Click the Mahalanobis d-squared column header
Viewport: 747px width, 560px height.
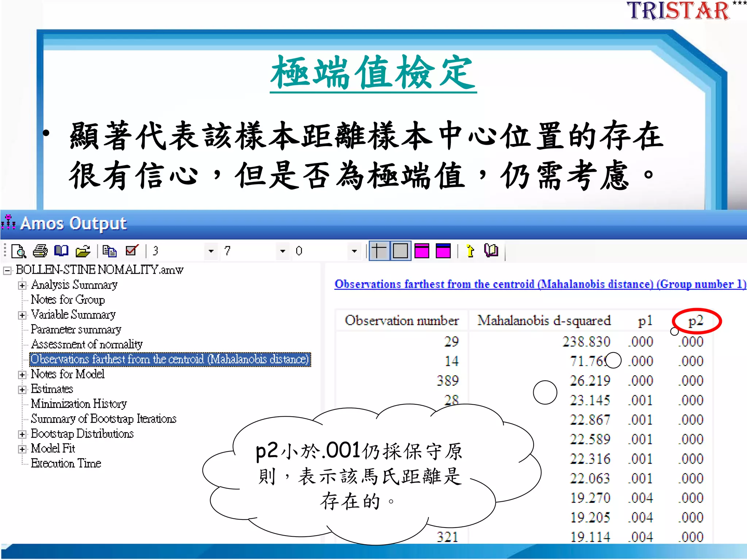click(x=544, y=321)
